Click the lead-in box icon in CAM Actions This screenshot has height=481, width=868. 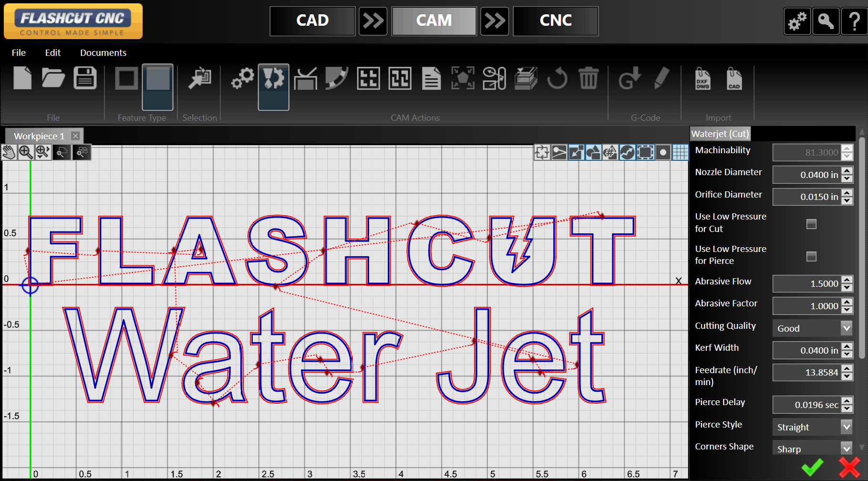[306, 78]
